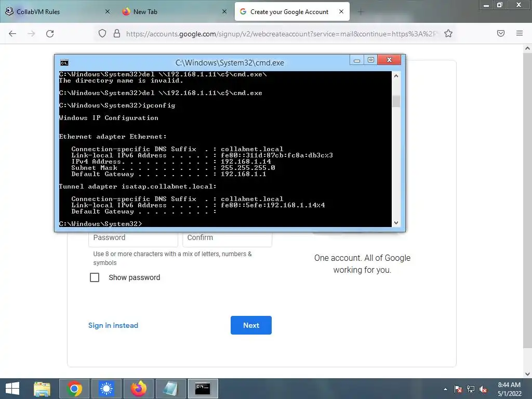Open the notepad app in the taskbar
Screen dimensions: 532x399
tap(171, 389)
